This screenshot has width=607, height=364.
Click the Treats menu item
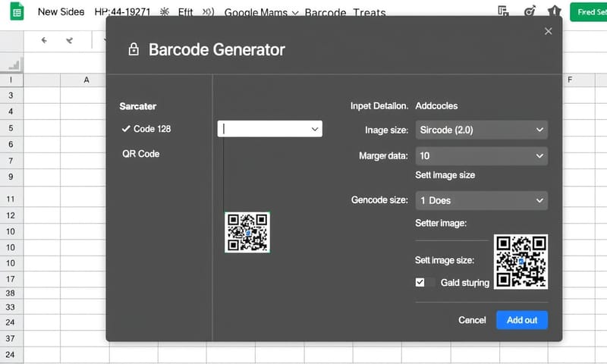[x=369, y=13]
